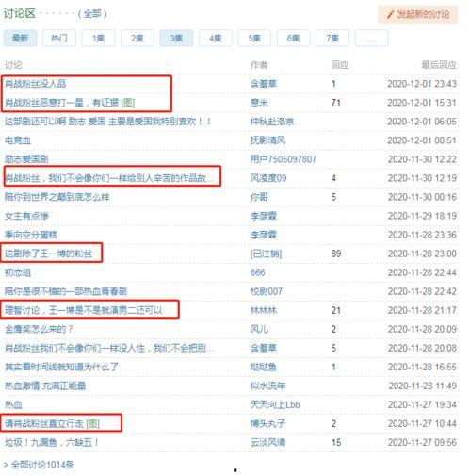The image size is (470, 476).
Task: Open thread 陪你到世界之巅到底怎么样
Action: pos(57,197)
